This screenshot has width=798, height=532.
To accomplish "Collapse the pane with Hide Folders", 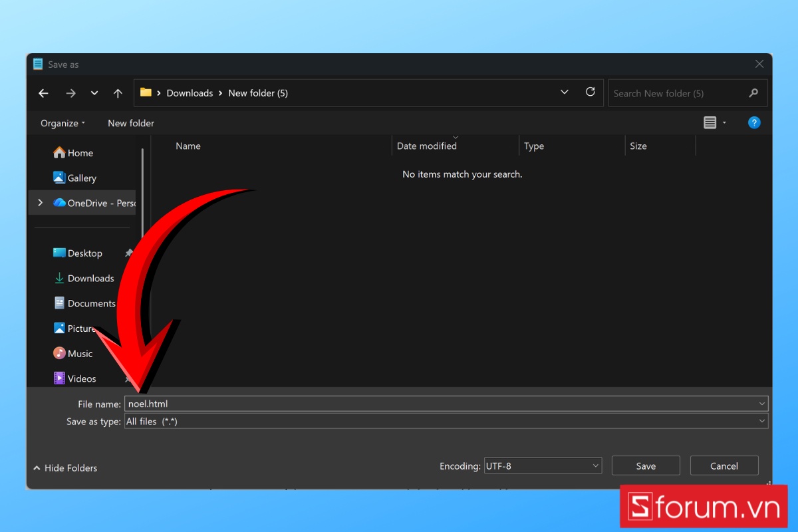I will [x=65, y=468].
